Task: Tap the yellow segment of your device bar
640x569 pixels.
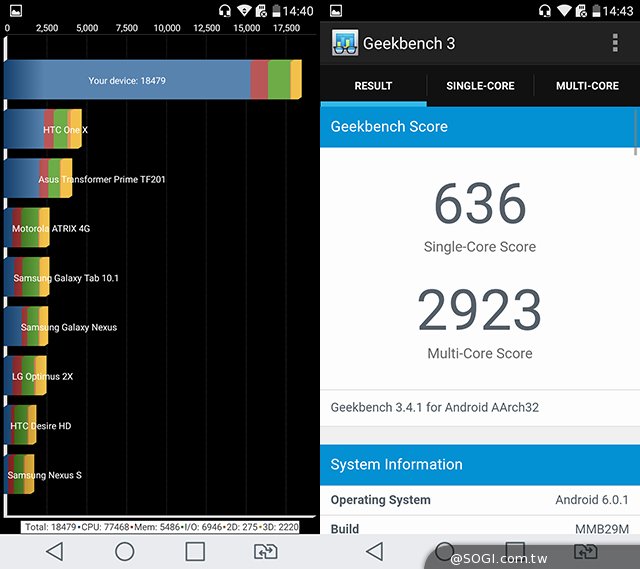Action: [296, 80]
